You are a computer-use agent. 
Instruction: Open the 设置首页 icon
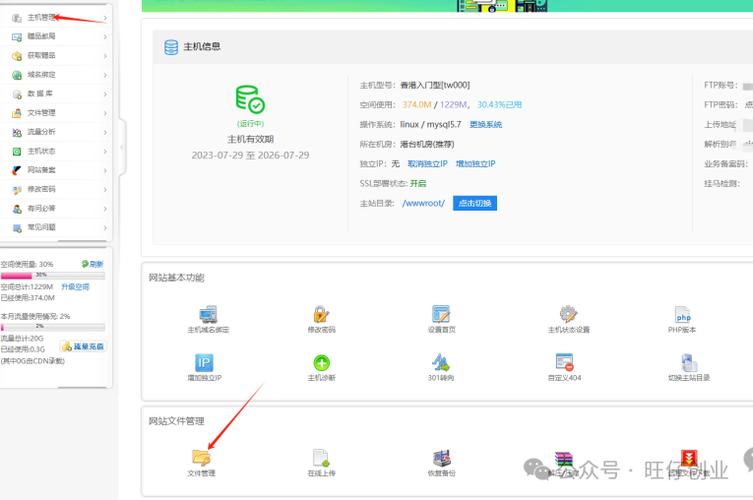[441, 315]
